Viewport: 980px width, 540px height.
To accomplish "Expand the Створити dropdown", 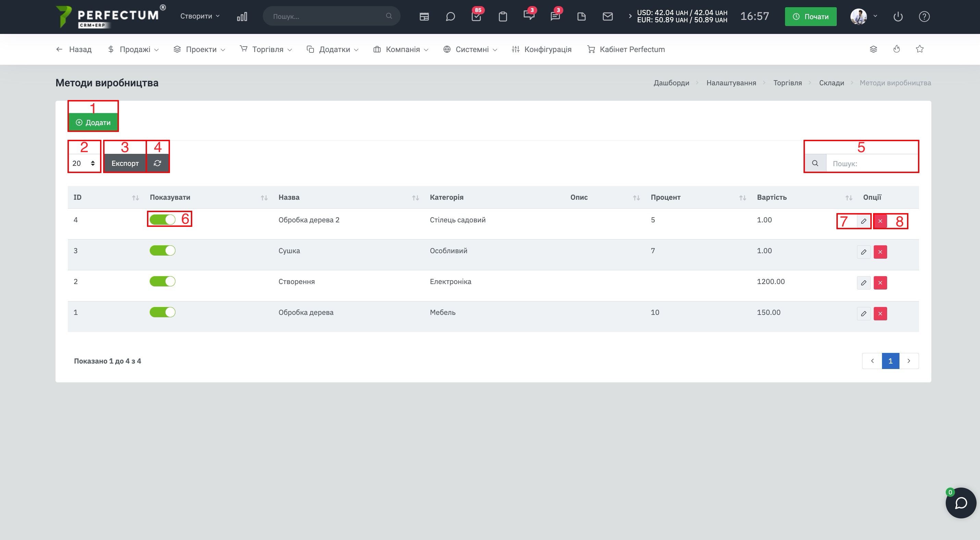I will pos(200,16).
